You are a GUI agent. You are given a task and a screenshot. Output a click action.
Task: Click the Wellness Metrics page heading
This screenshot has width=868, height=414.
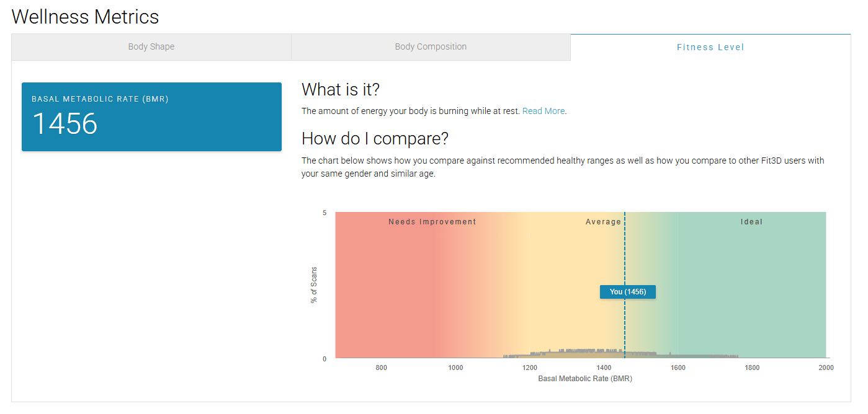tap(86, 17)
